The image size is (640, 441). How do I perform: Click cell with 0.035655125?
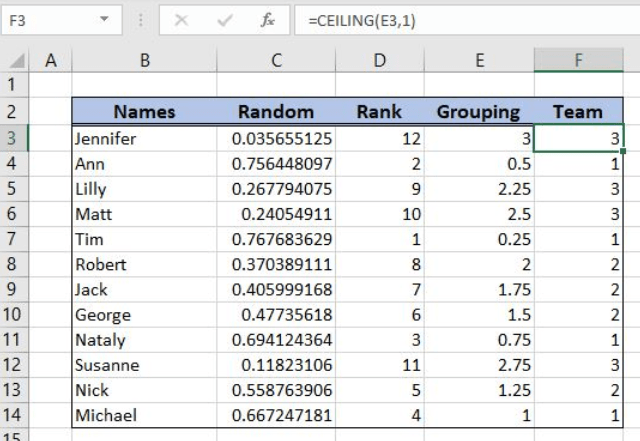276,138
